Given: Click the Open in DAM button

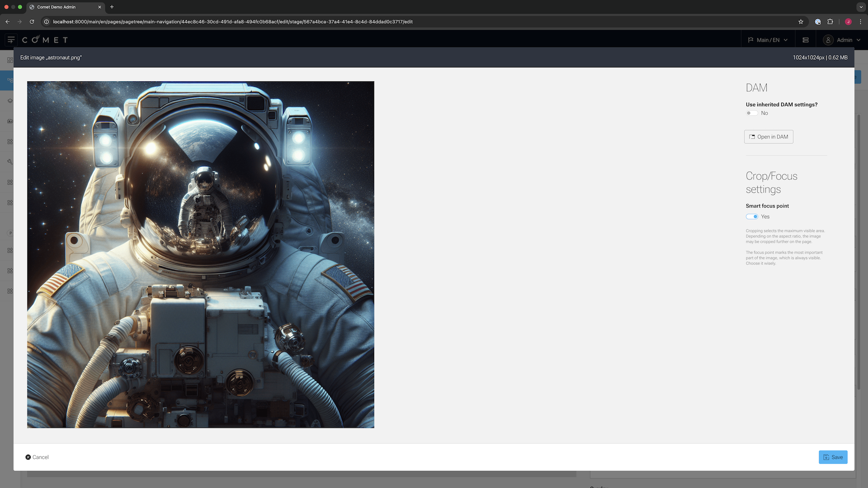Looking at the screenshot, I should (x=769, y=137).
